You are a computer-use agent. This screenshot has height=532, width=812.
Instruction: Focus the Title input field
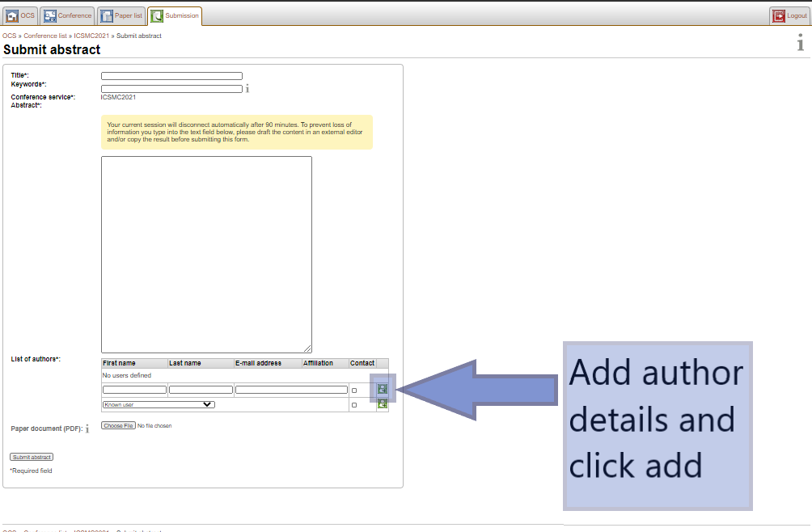[171, 76]
